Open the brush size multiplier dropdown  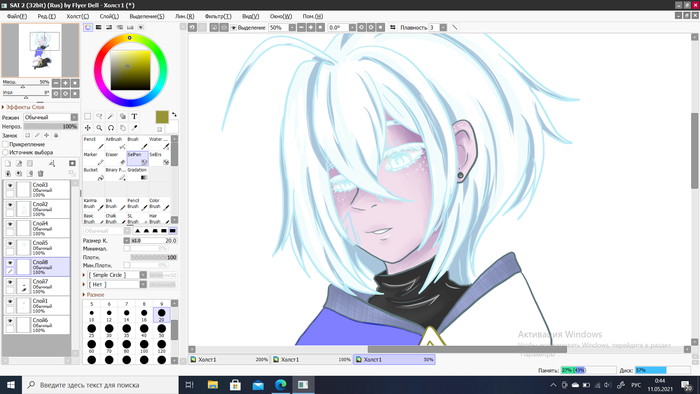[127, 241]
